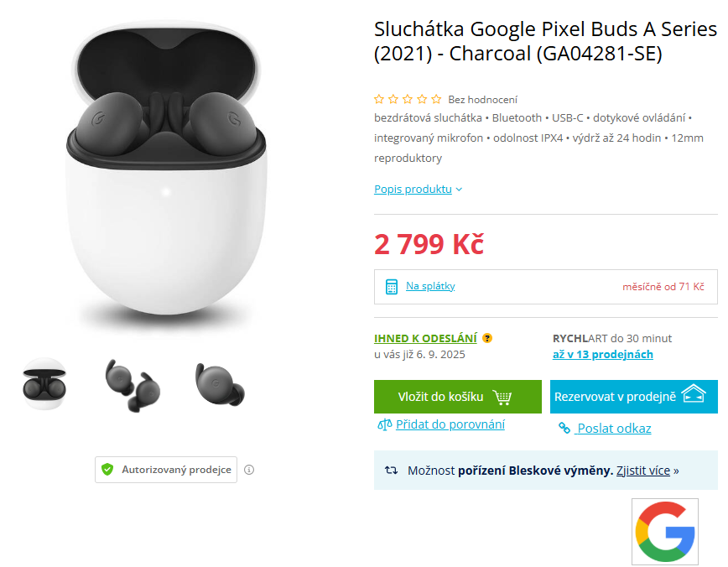
Task: Click the shopping cart icon on the green button
Action: coord(503,397)
